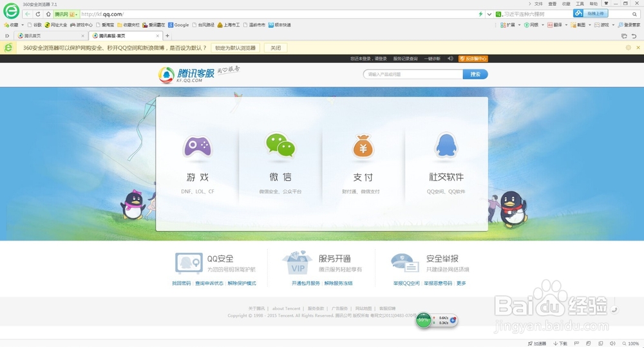Open 下载 downloads in status bar
This screenshot has width=644, height=348.
pyautogui.click(x=560, y=343)
